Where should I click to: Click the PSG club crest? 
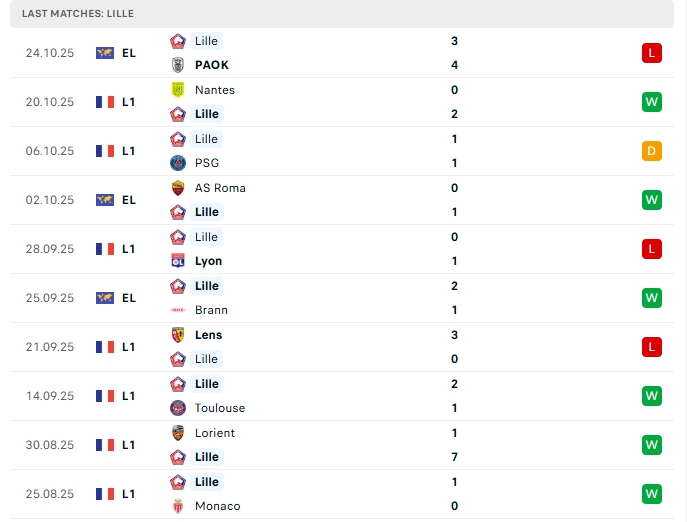[178, 163]
